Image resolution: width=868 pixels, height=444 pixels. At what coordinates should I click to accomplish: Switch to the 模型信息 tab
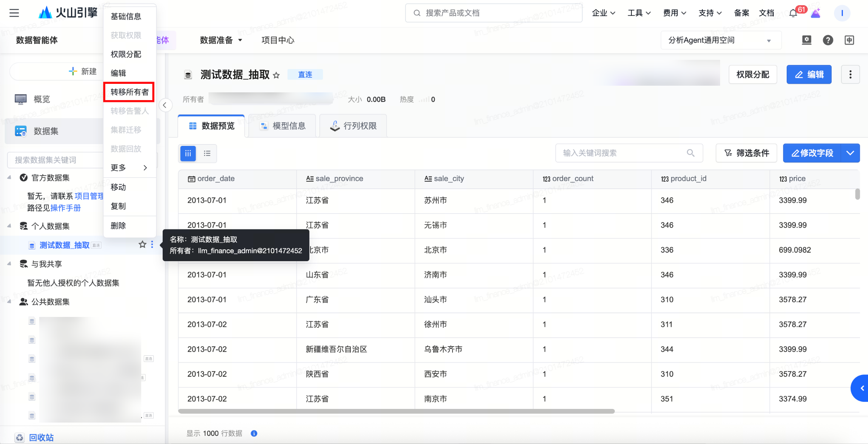283,126
